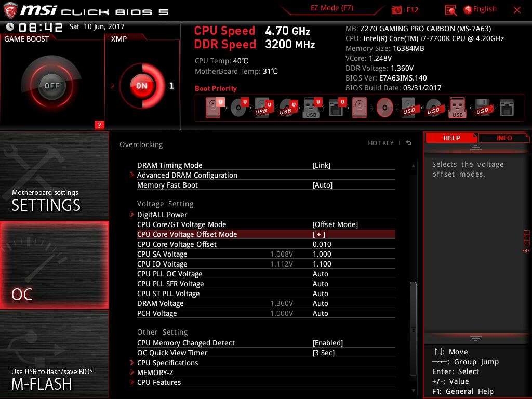The image size is (532, 399).
Task: Select the UEFI CD/DVD boot device icon
Action: pos(240,108)
